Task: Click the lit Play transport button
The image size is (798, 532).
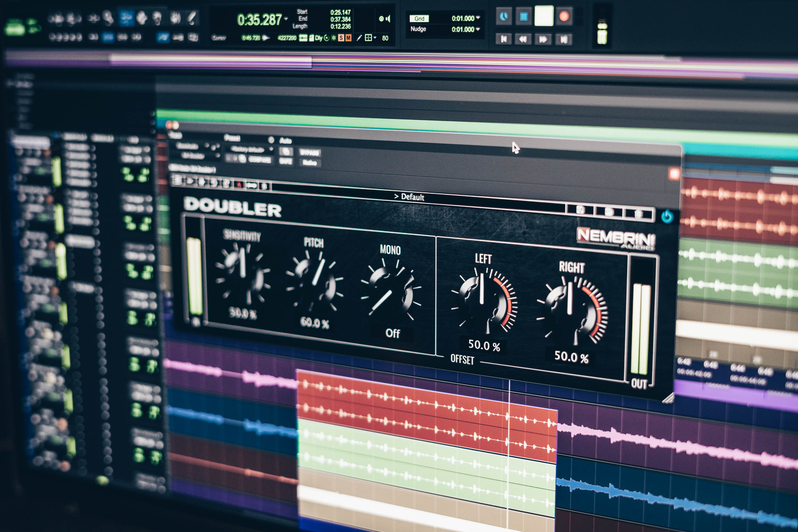Action: point(544,16)
